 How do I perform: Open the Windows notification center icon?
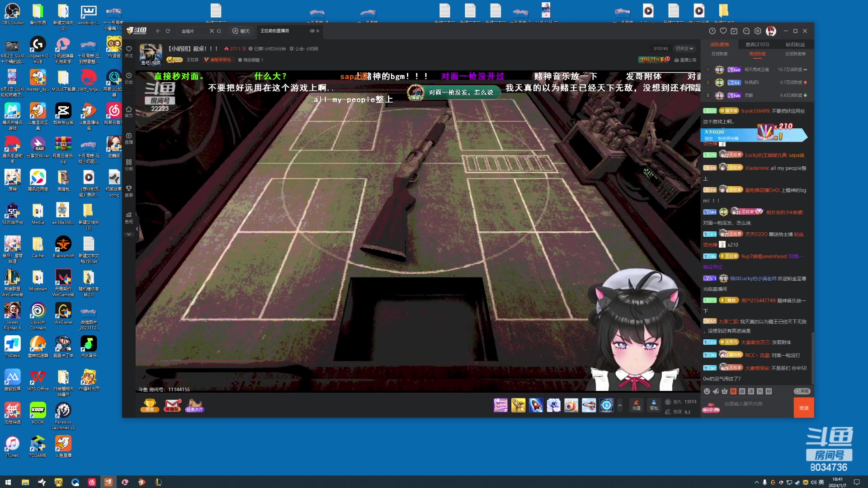coord(857,482)
